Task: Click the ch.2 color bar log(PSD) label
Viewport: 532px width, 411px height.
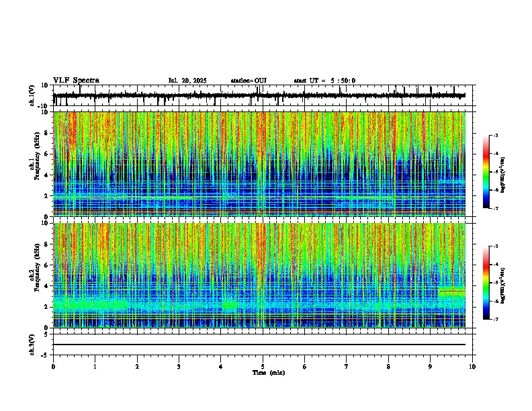Action: tap(503, 285)
